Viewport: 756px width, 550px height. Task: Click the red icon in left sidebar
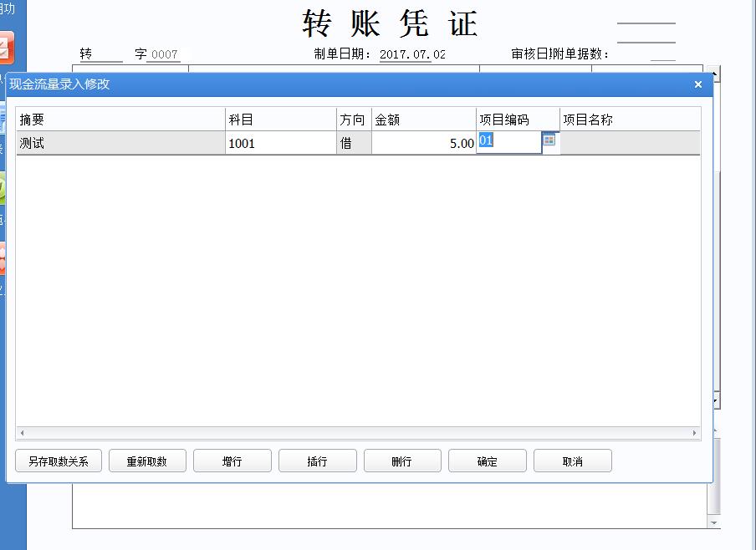(6, 47)
